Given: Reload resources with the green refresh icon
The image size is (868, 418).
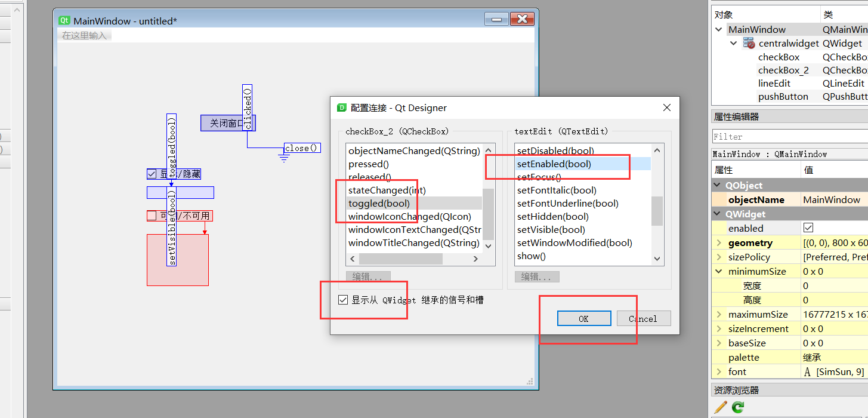Looking at the screenshot, I should pyautogui.click(x=738, y=407).
